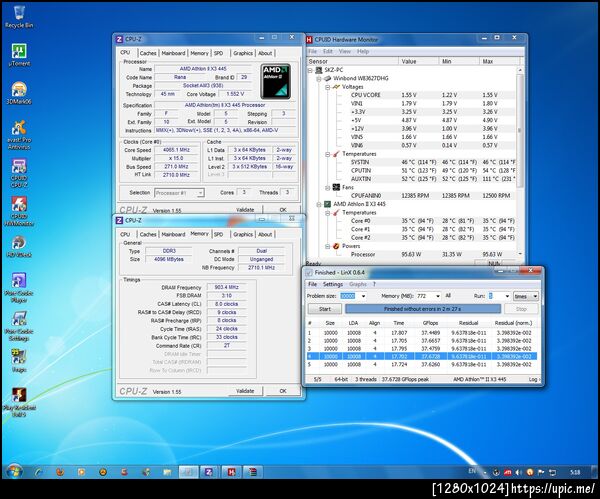
Task: Collapse the SKZ-PC root node in HWMonitor
Action: [310, 70]
